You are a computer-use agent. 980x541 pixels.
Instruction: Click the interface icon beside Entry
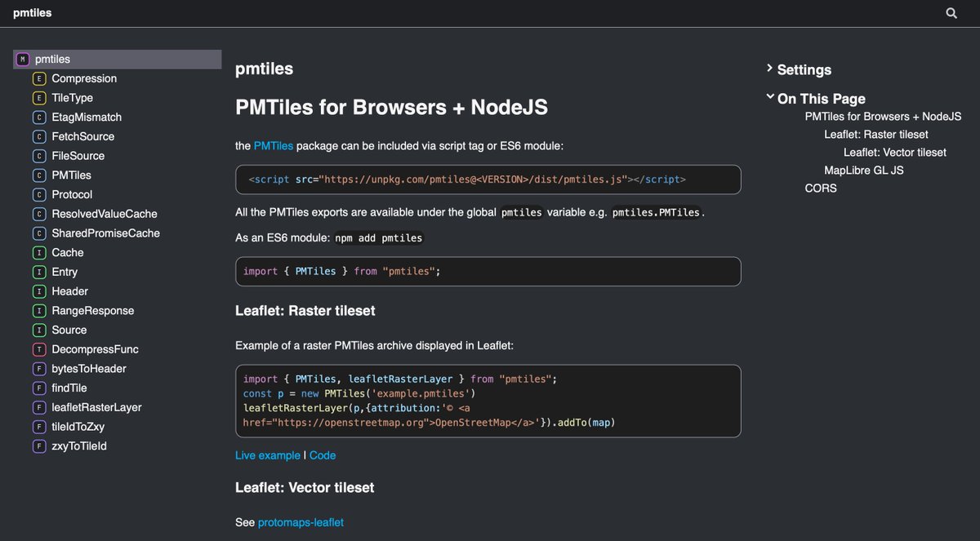click(39, 272)
